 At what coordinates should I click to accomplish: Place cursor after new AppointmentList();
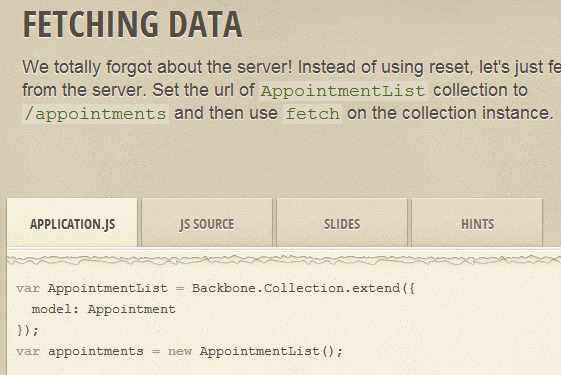click(343, 351)
